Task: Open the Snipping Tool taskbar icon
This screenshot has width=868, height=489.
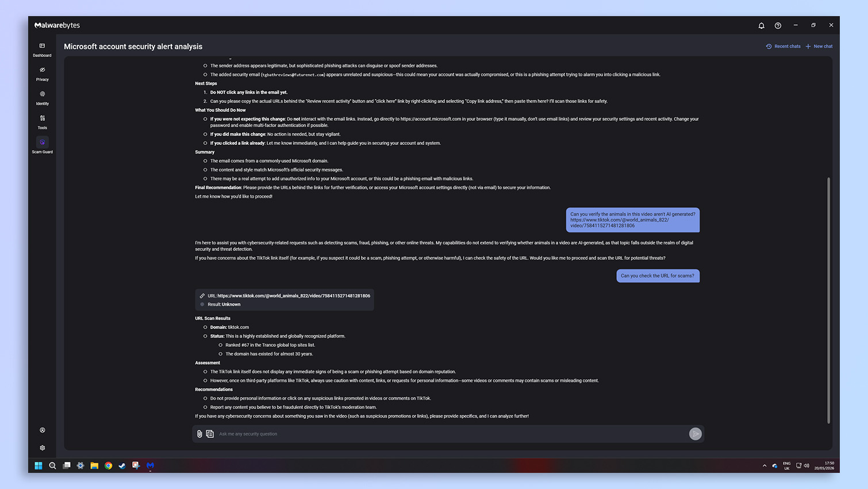Action: coord(136,465)
